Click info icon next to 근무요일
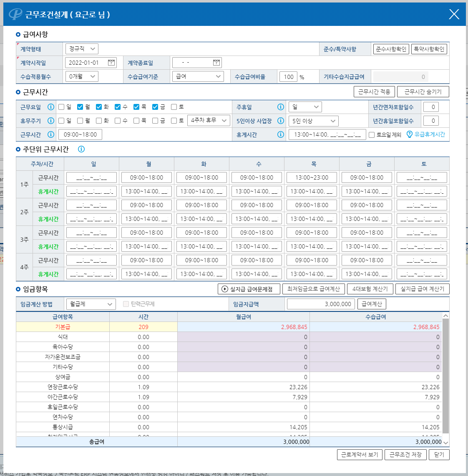 coord(51,107)
